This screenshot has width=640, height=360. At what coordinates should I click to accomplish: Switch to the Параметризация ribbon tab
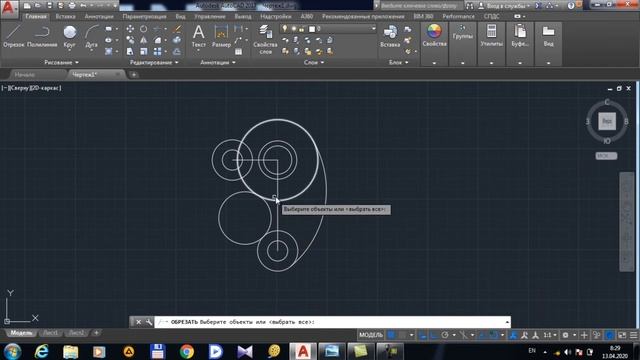(x=144, y=16)
